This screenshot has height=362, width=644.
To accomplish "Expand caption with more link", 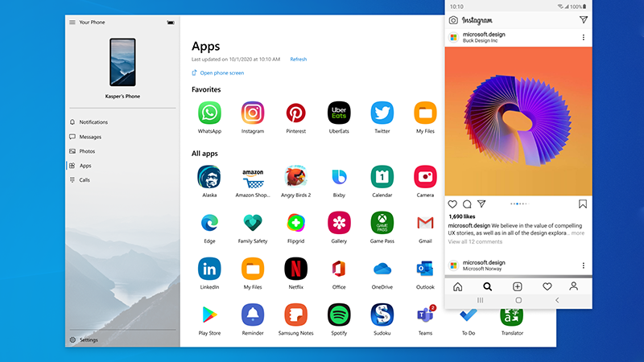I will coord(577,233).
